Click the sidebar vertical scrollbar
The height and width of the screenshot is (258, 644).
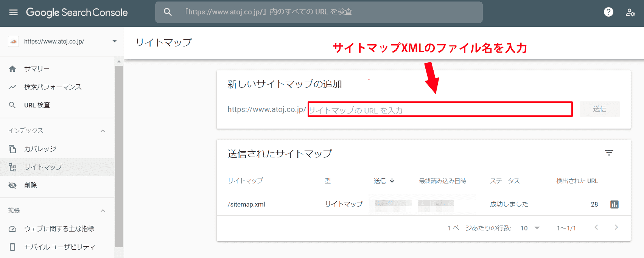[119, 156]
